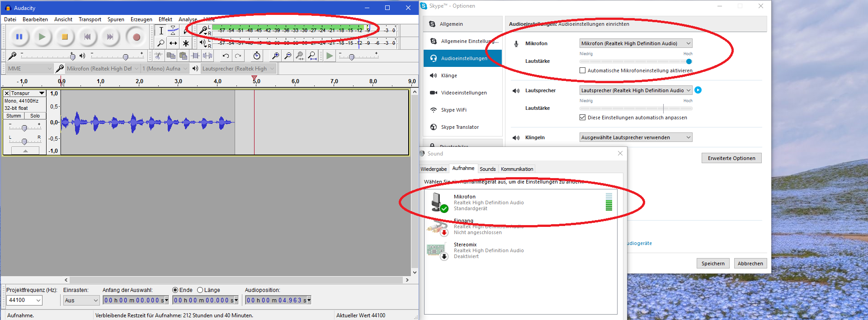Click the Erweiterte Optionen button
868x320 pixels.
point(731,158)
